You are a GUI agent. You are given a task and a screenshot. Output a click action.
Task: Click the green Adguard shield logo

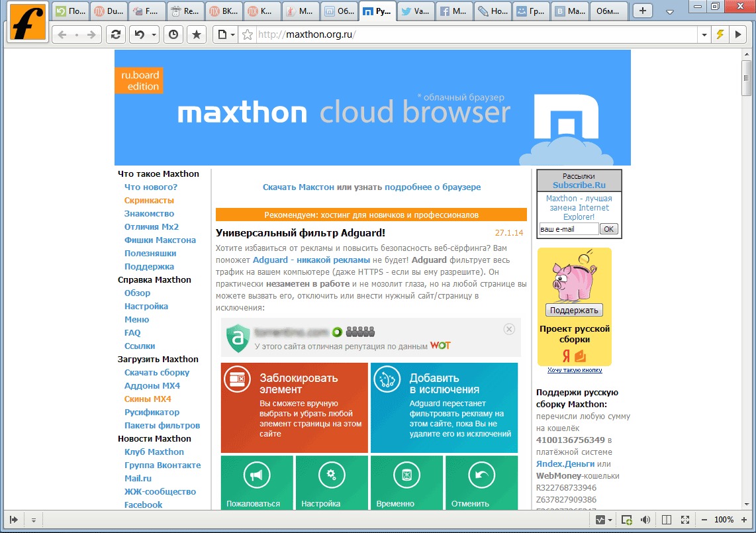238,338
